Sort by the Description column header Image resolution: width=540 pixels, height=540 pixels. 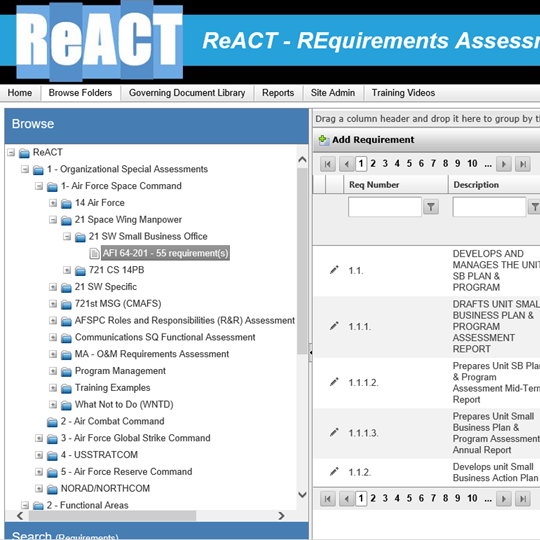point(476,185)
